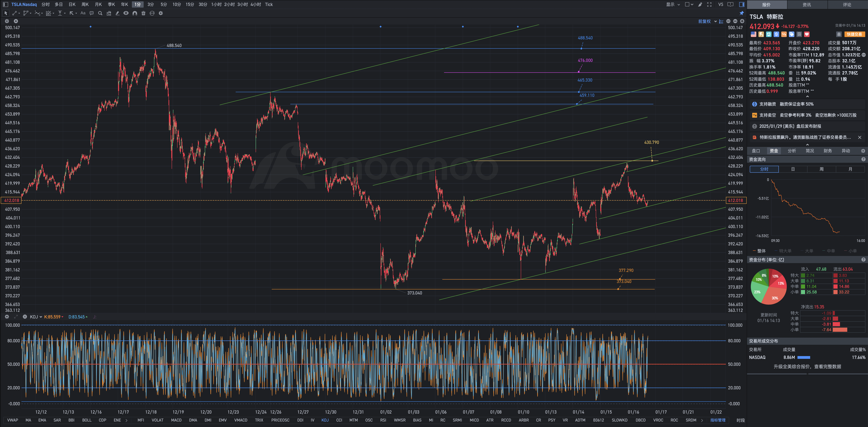Select the BOLL indicator
Image resolution: width=868 pixels, height=427 pixels.
coord(87,420)
